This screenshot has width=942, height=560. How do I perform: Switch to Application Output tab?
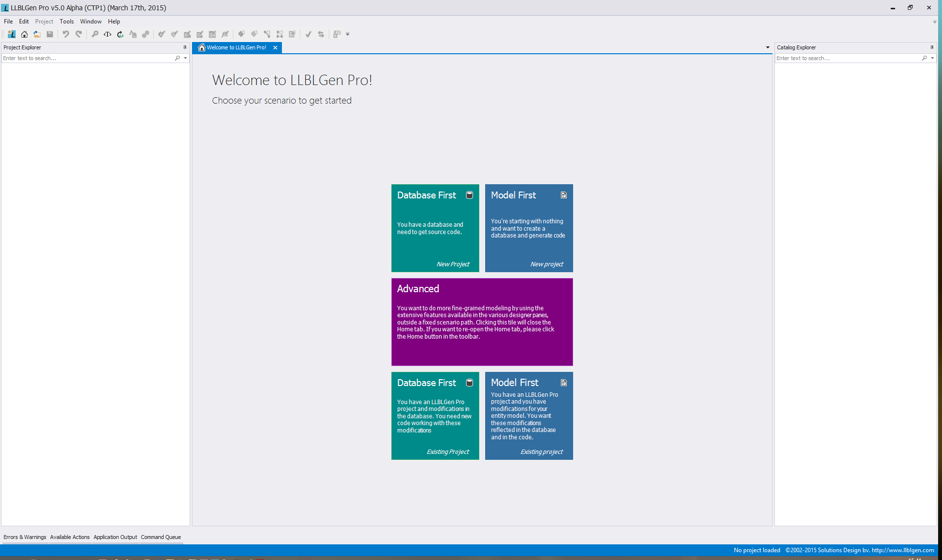[x=115, y=537]
